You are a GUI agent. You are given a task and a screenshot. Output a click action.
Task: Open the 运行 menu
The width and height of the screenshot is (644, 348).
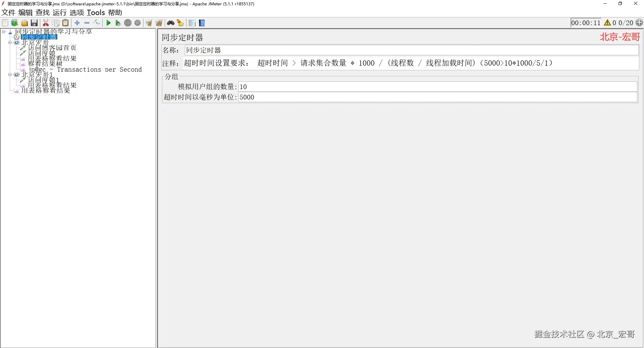(60, 13)
